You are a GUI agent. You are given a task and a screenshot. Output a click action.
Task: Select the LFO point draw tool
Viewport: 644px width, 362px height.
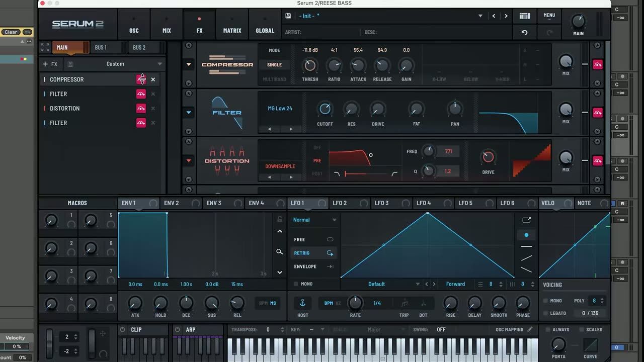526,235
